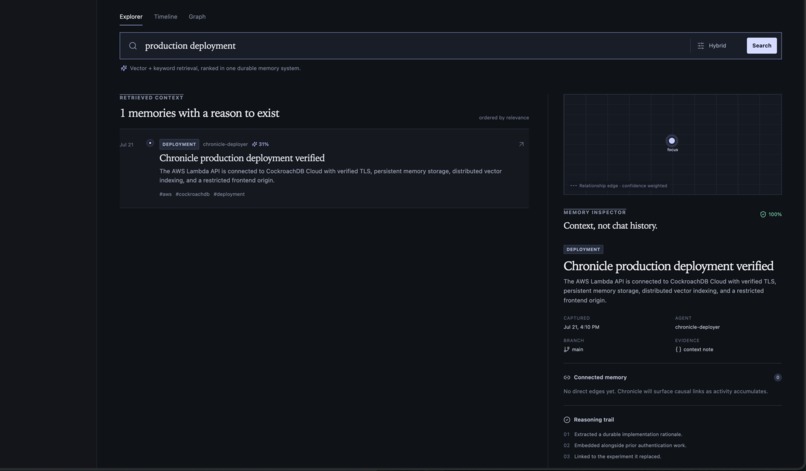806x471 pixels.
Task: Click the 'ordered by relevance' label
Action: (x=504, y=118)
